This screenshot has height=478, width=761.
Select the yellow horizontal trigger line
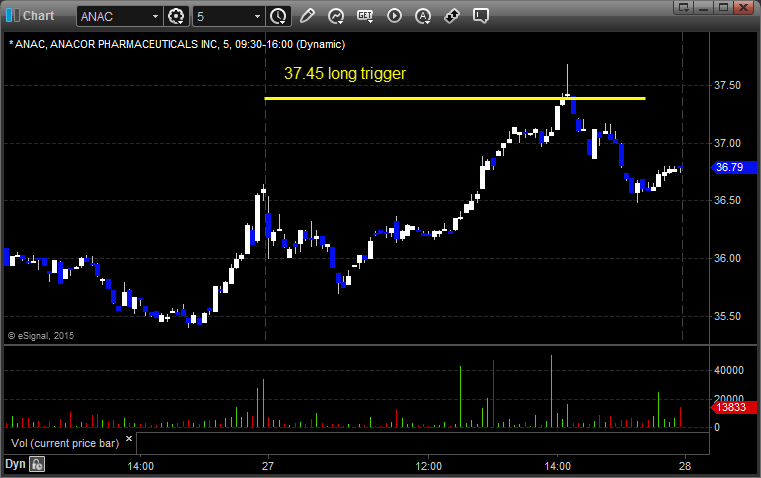[x=455, y=99]
